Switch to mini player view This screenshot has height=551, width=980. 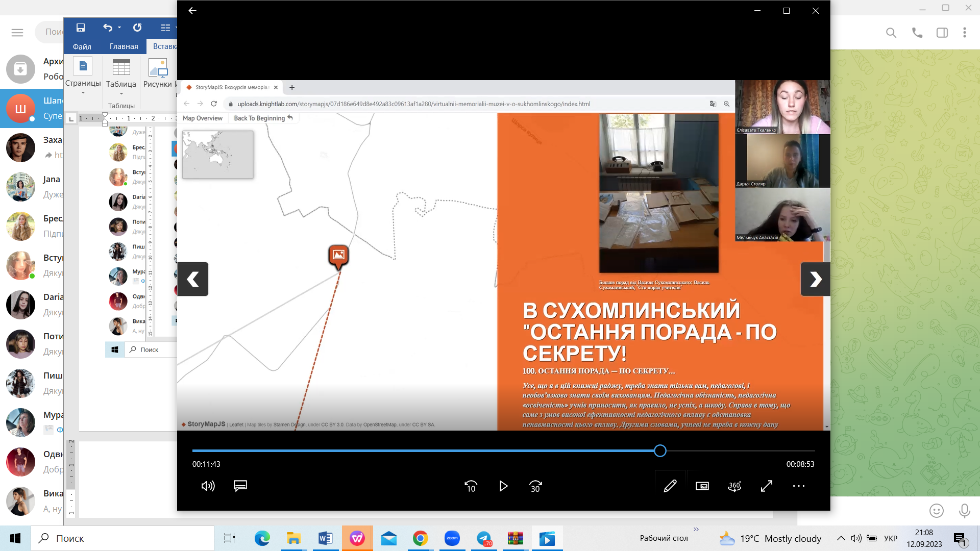pos(702,486)
